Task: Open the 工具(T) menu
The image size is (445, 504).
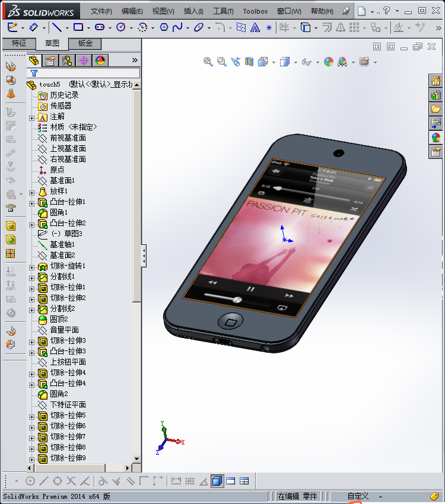Action: 223,11
